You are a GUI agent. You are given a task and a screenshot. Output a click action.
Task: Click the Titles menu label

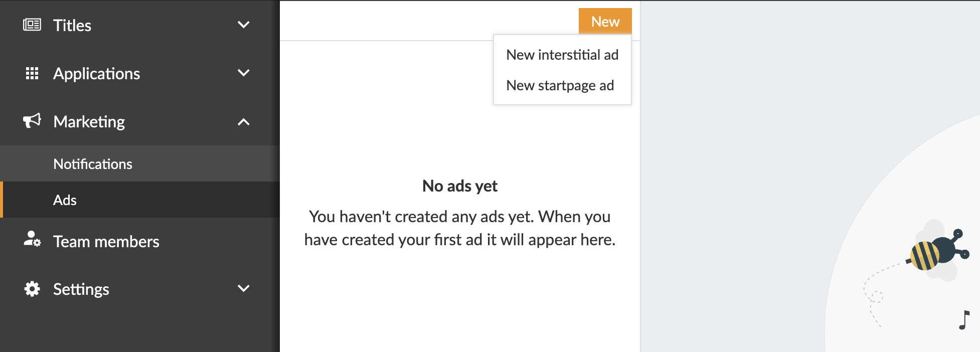coord(72,26)
